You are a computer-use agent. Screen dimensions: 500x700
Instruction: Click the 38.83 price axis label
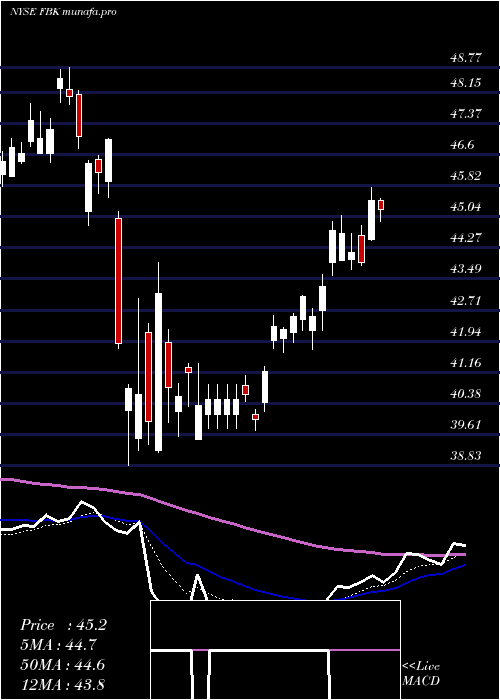pyautogui.click(x=466, y=456)
